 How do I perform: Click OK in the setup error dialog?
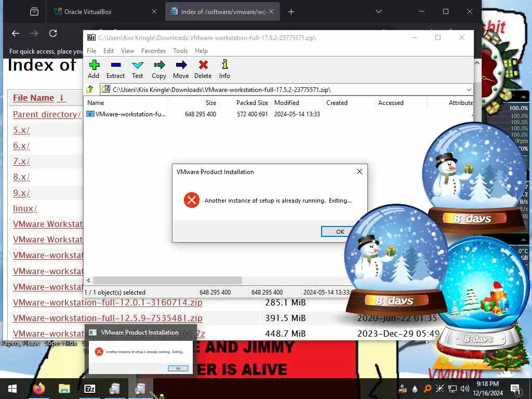340,232
